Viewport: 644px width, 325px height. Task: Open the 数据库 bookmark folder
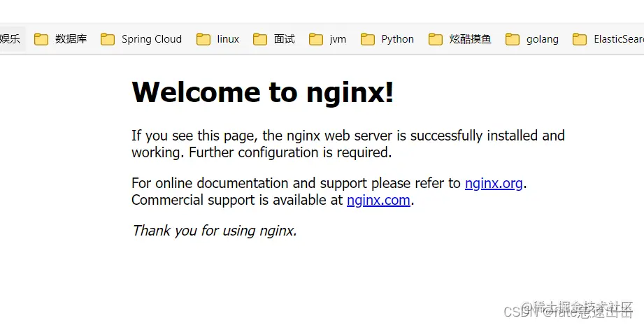pyautogui.click(x=60, y=39)
